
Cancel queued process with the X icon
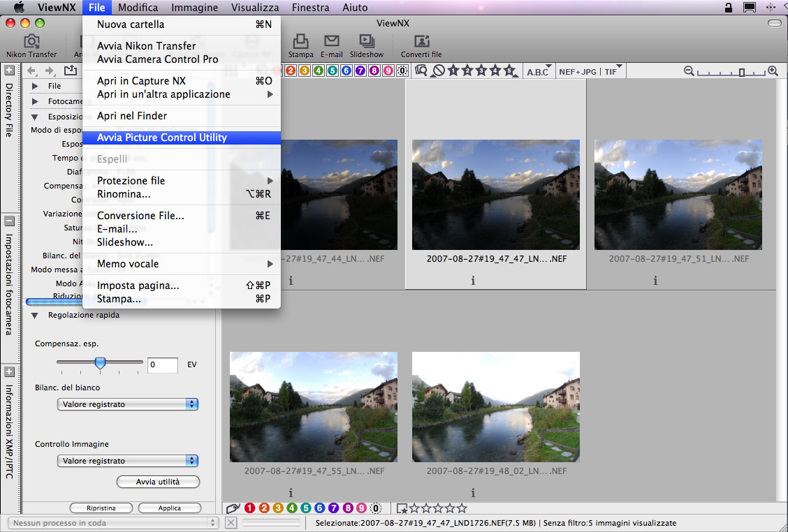231,523
